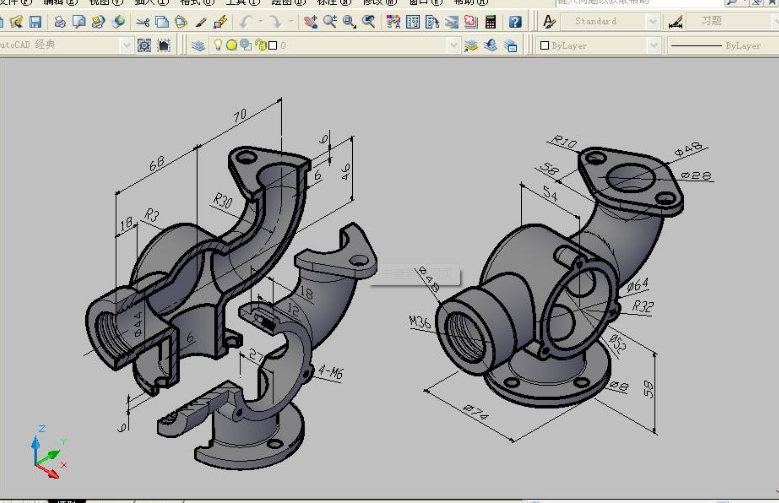Click layer 0 color swatch square

coord(272,45)
